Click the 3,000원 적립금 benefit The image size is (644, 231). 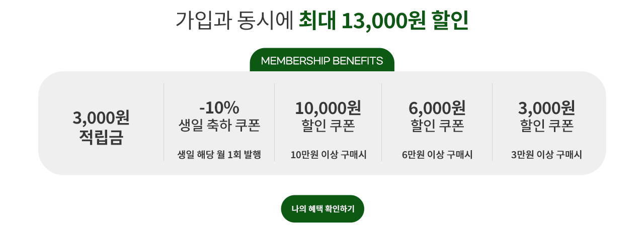pyautogui.click(x=101, y=128)
